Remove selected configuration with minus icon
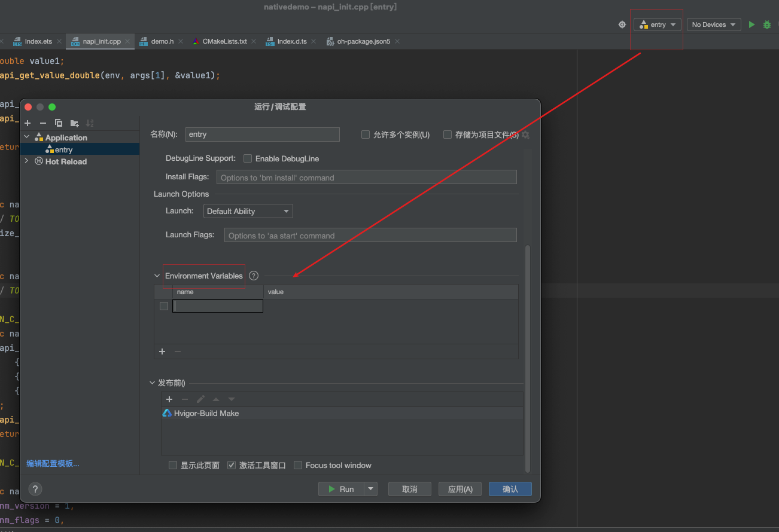Viewport: 779px width, 532px height. click(x=43, y=123)
